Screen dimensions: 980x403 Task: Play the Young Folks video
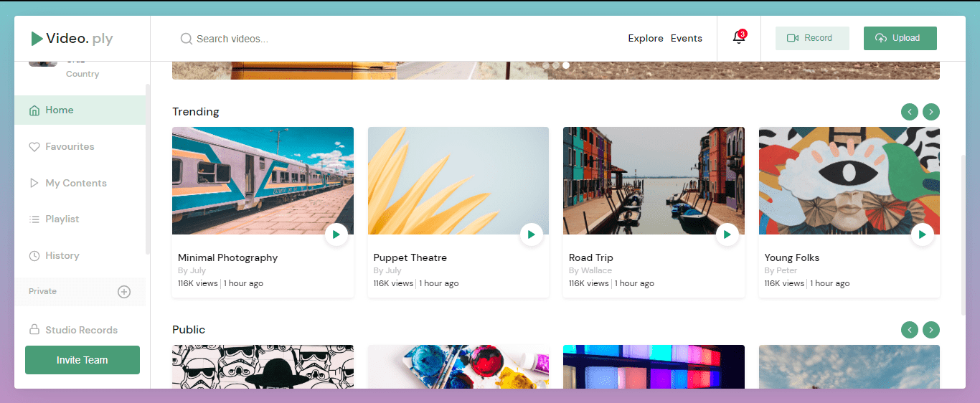pos(922,234)
